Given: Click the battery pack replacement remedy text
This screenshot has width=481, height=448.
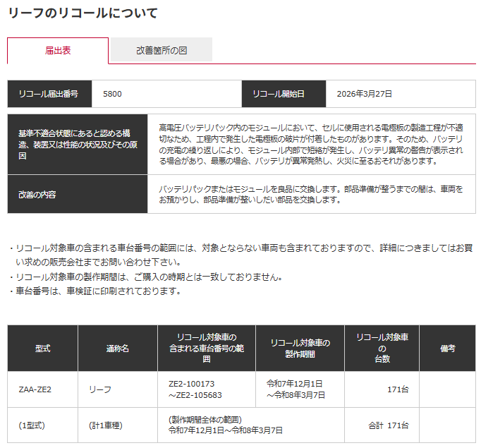Looking at the screenshot, I should point(310,194).
